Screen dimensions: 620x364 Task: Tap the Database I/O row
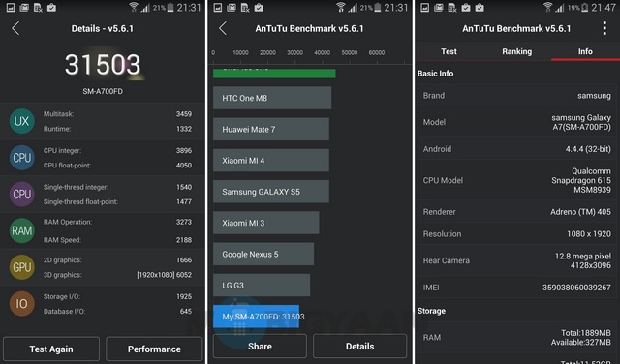click(118, 311)
